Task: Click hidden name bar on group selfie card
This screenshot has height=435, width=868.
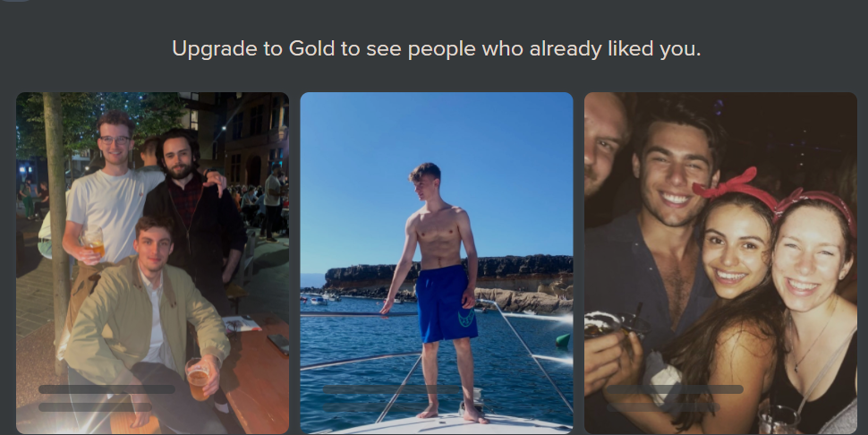Action: (x=675, y=389)
